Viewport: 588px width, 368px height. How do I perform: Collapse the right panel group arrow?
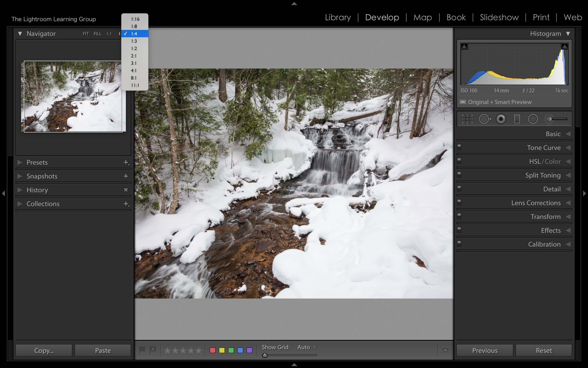click(x=585, y=194)
